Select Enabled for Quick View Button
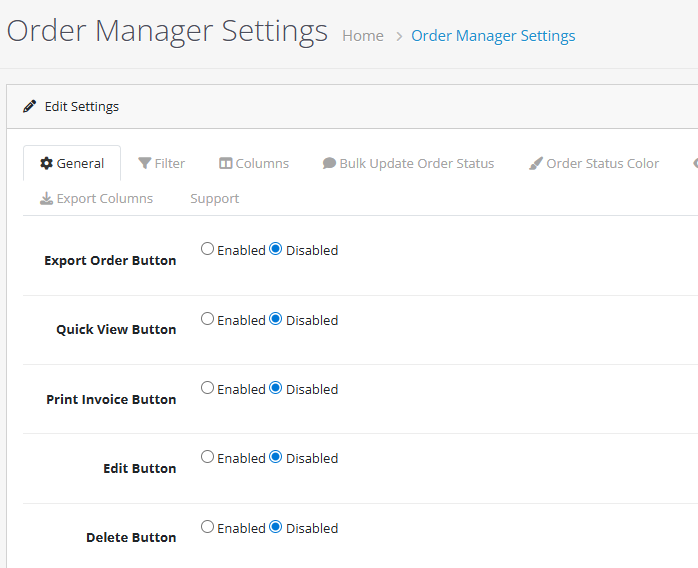 (x=208, y=319)
